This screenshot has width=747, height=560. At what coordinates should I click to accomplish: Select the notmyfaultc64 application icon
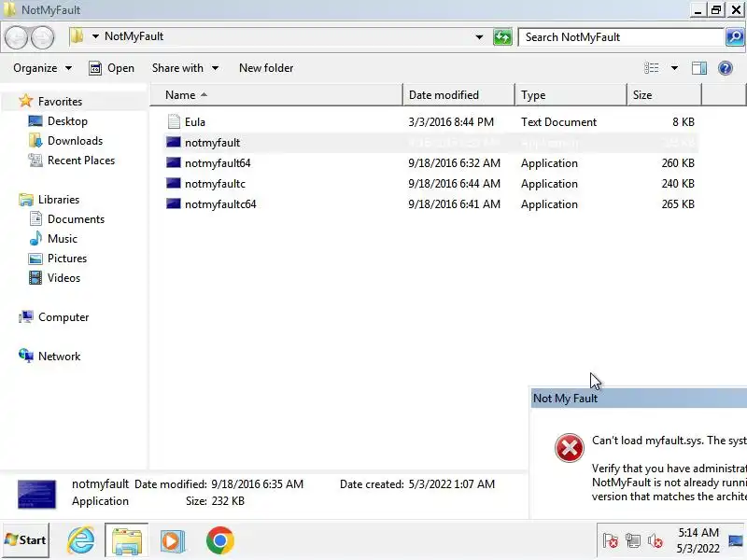(174, 203)
